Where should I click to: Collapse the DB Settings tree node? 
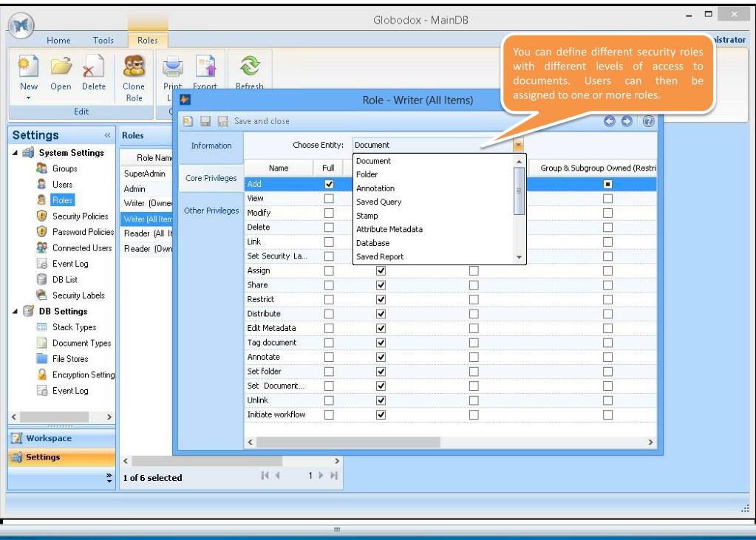point(15,312)
